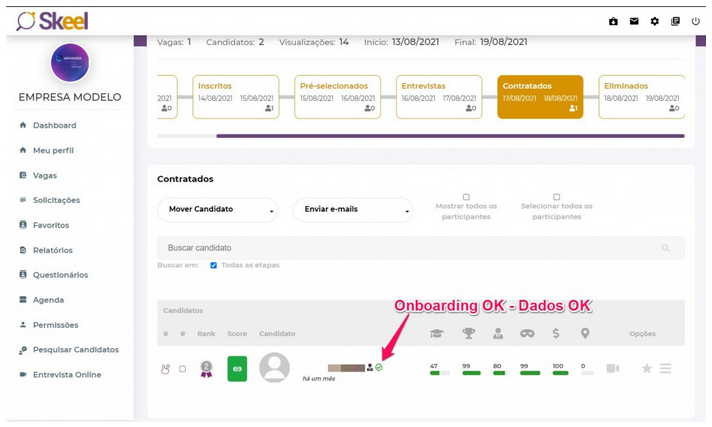Open the 'Enviar e-mails' dropdown
Screen dimensions: 712x427
point(352,209)
